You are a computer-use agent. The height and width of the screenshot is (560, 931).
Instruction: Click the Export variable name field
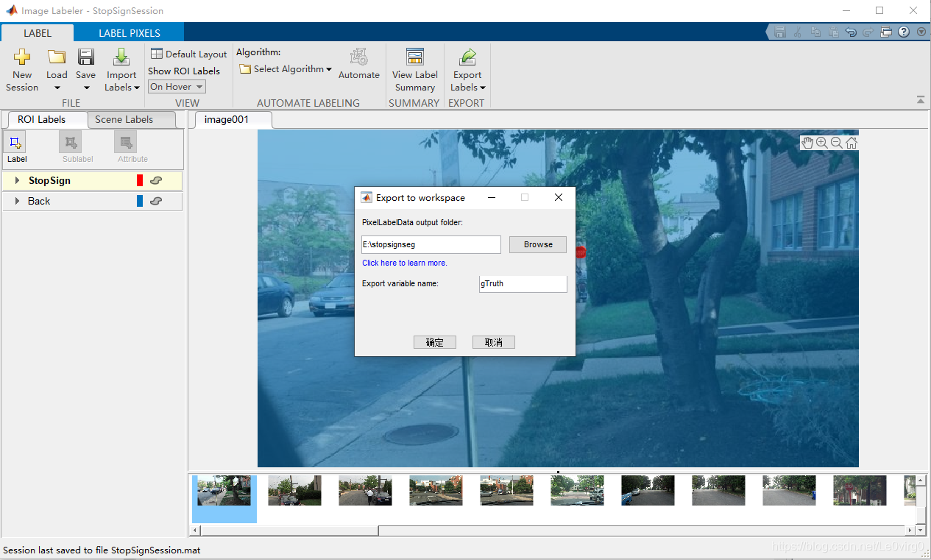pos(523,283)
